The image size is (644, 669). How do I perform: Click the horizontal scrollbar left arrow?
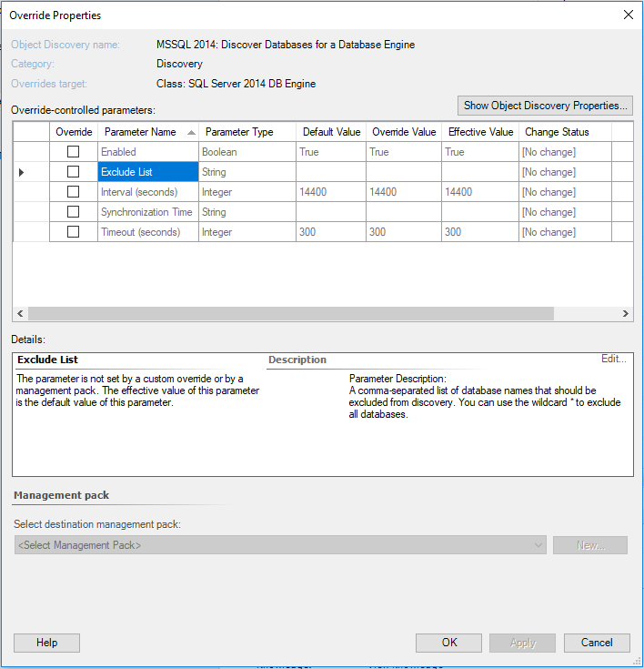coord(20,314)
